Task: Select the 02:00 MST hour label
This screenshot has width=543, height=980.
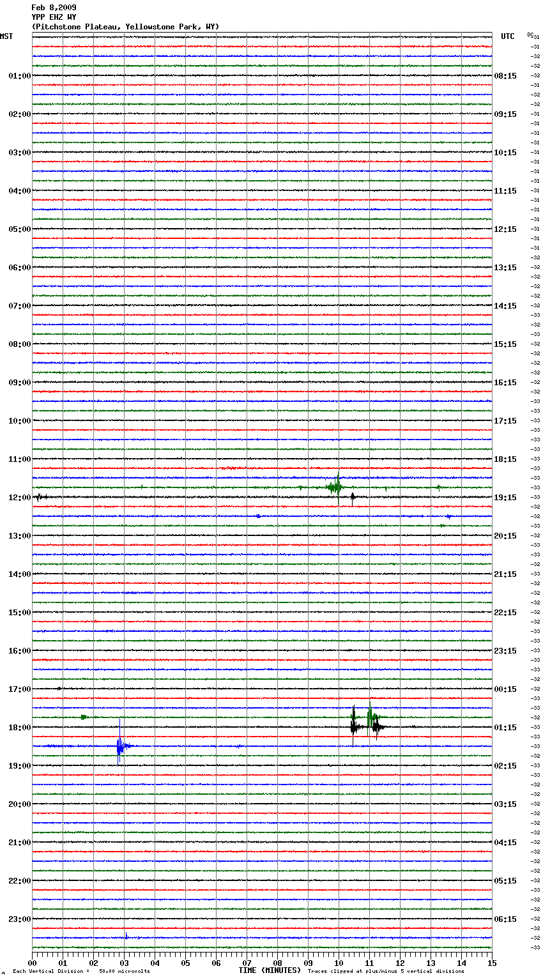Action: (20, 114)
